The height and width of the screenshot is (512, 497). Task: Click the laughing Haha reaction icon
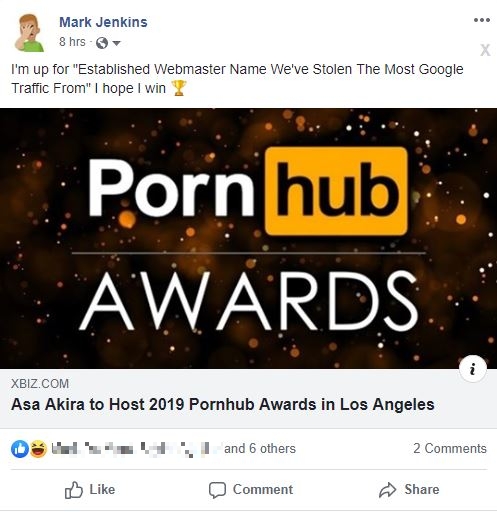[x=39, y=449]
